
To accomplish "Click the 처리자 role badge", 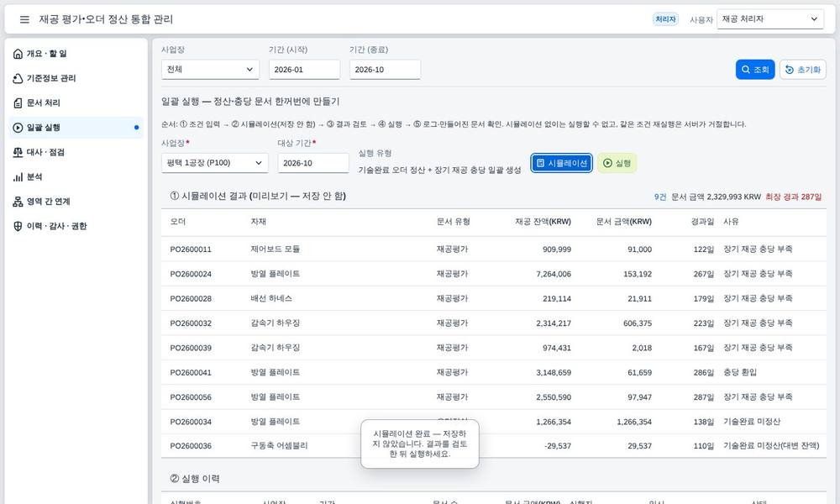I will (665, 19).
